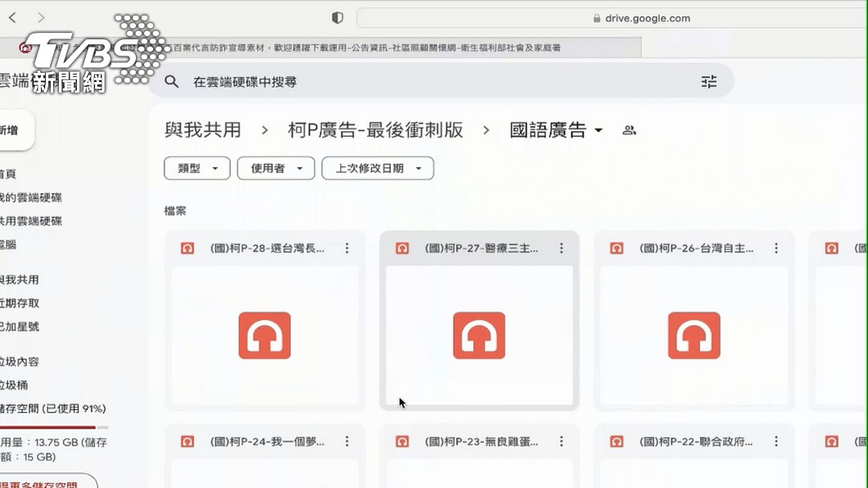
Task: Click audio file icon of (國)柯P-26
Action: (x=617, y=248)
